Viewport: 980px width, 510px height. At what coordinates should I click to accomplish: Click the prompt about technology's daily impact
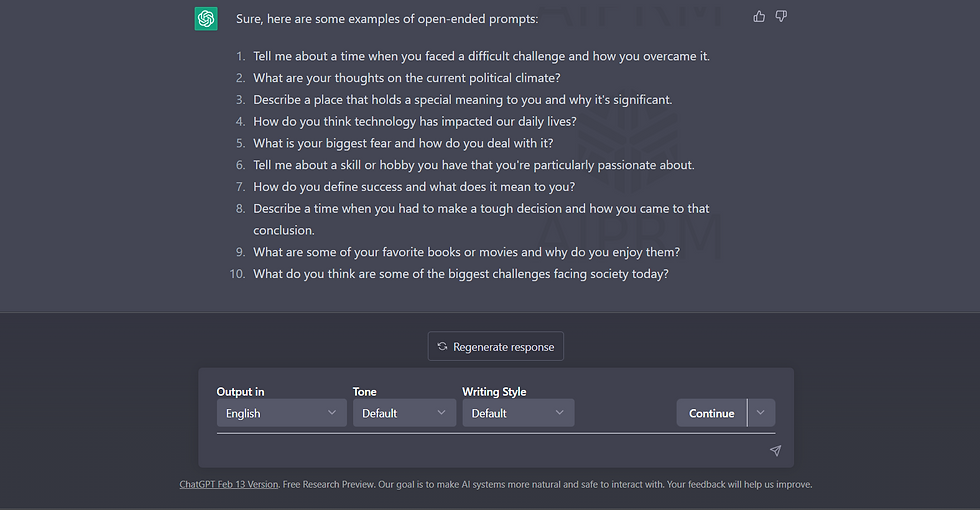415,121
